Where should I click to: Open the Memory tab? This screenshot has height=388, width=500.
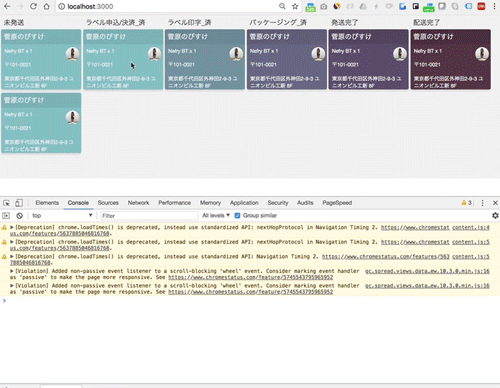(210, 203)
